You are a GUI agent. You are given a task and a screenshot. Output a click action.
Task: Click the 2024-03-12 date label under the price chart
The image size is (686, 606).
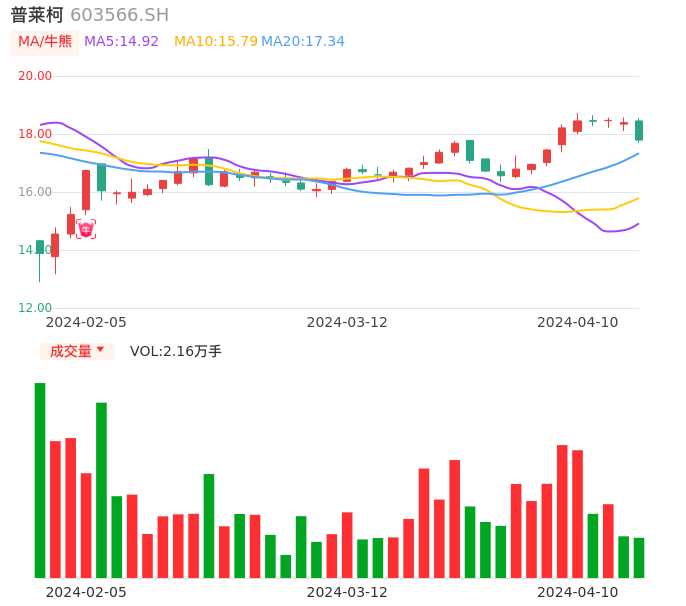[347, 322]
